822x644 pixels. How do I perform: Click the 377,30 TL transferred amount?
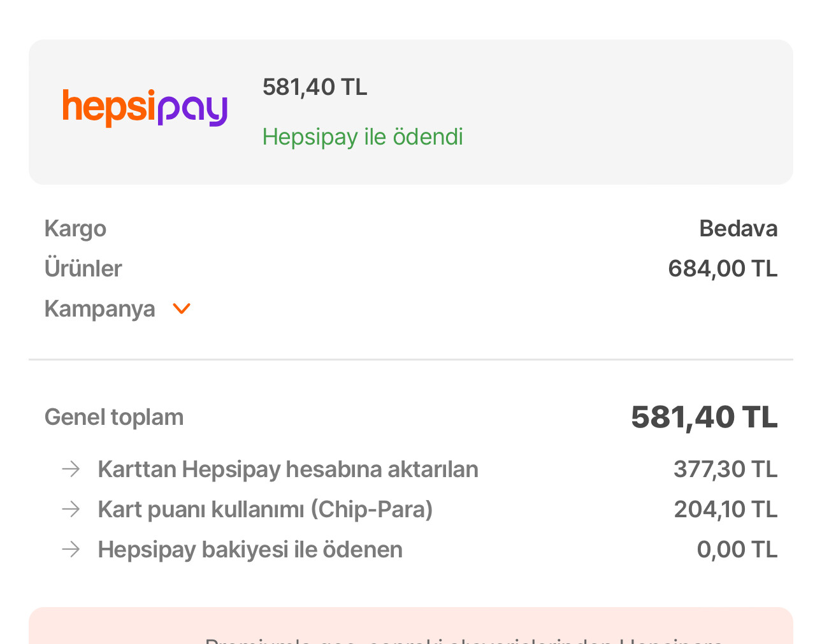[725, 469]
